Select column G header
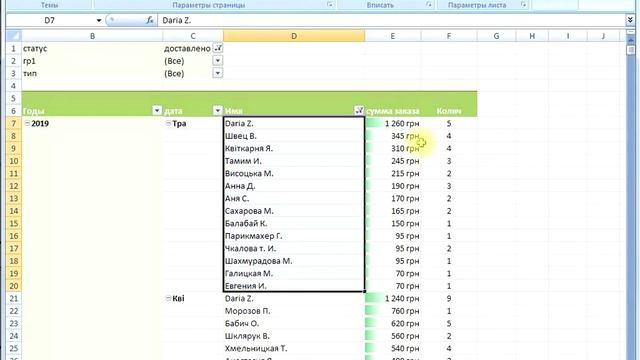This screenshot has height=360, width=640. tap(496, 36)
